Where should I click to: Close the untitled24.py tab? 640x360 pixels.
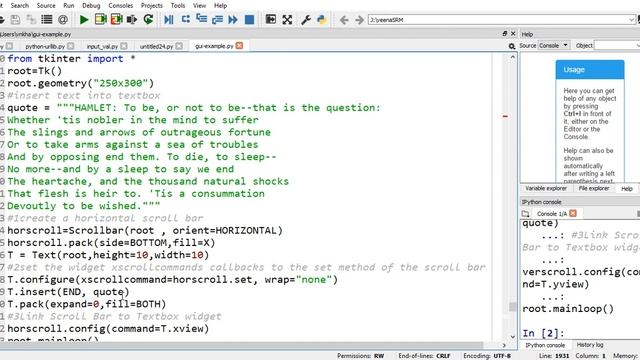[179, 46]
